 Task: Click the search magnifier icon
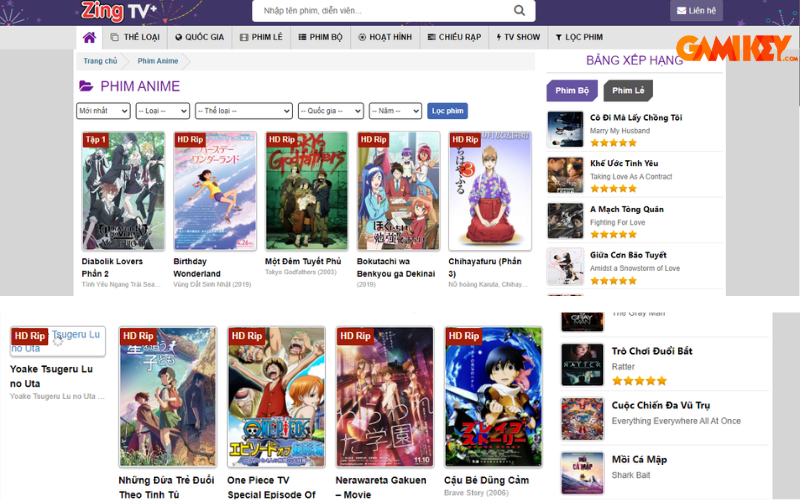click(519, 10)
